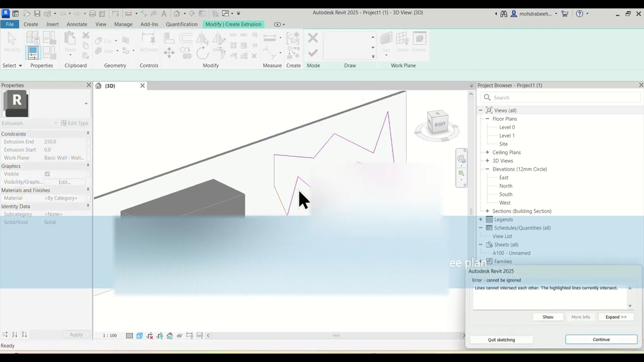Expand Sections (Building Section) node
This screenshot has width=644, height=362.
point(487,211)
